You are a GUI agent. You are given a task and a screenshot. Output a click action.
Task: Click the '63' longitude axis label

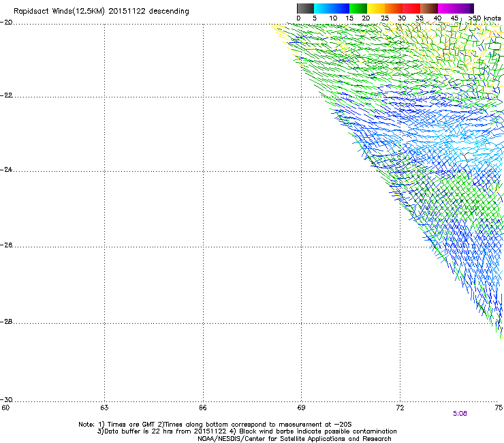tap(104, 408)
